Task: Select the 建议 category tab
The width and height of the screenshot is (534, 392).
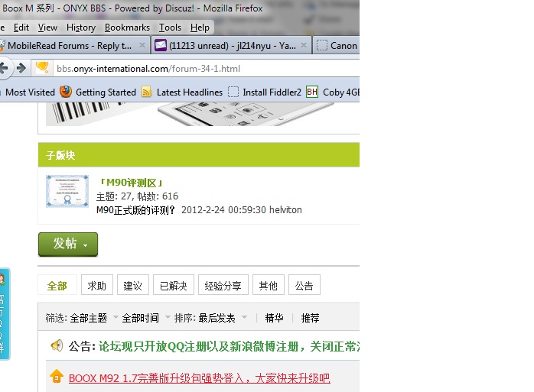Action: [x=133, y=286]
